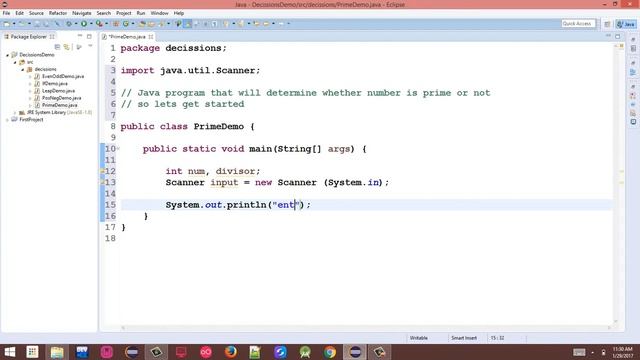Select EvenOddDemo.java in Package Explorer
The image size is (640, 360).
tap(62, 76)
